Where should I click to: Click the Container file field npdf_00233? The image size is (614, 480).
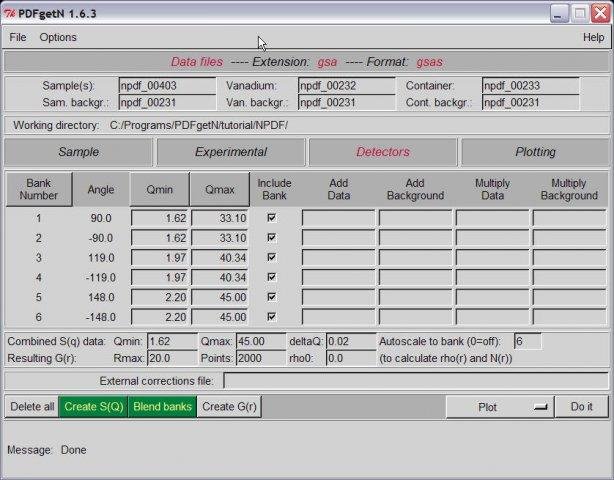[531, 86]
